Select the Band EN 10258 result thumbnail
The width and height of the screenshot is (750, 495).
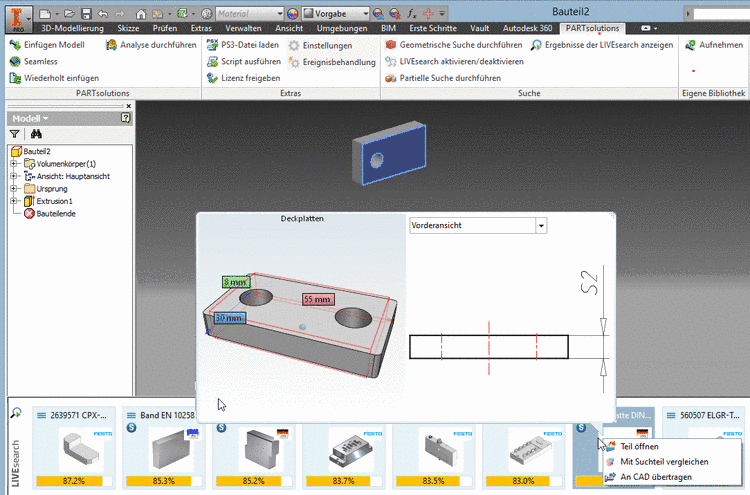tap(170, 450)
